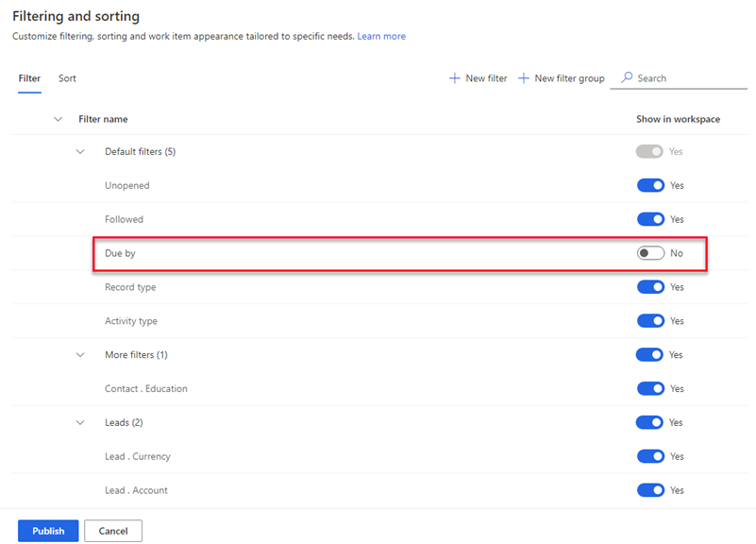Click the Cancel button
The width and height of the screenshot is (756, 544).
113,531
